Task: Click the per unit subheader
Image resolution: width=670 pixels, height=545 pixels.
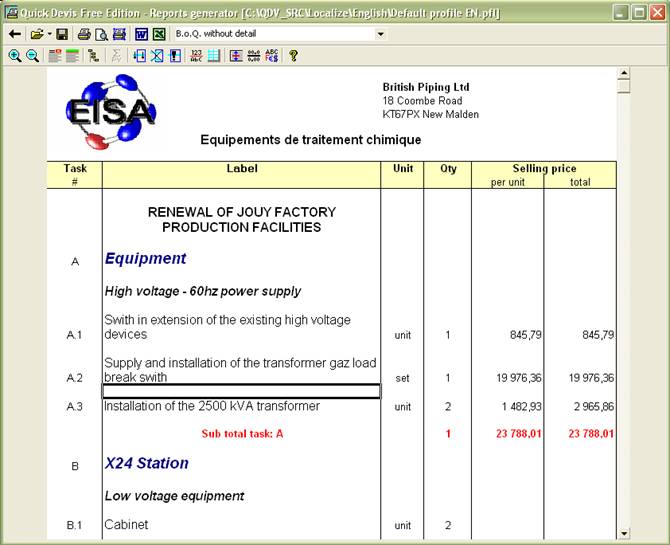Action: 508,182
